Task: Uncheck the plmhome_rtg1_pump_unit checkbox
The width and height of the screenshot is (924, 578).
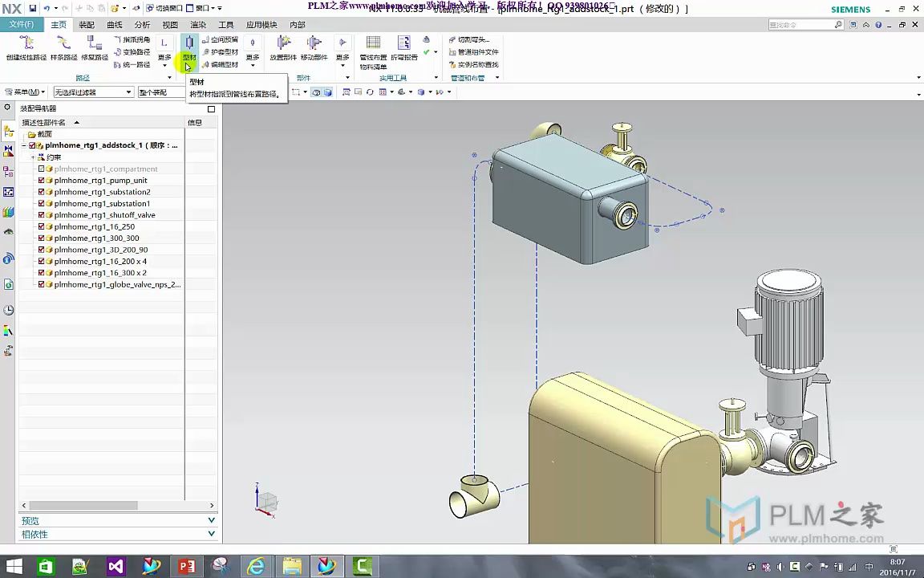Action: click(x=42, y=181)
